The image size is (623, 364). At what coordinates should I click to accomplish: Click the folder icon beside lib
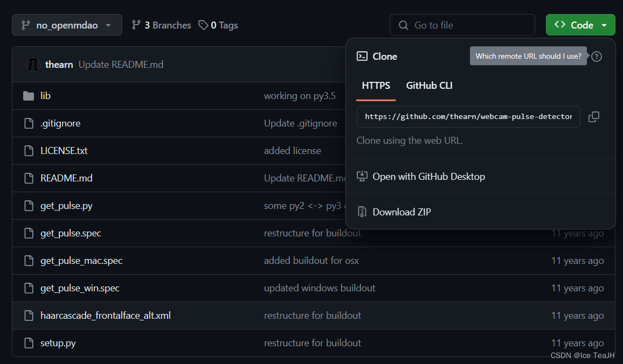pyautogui.click(x=29, y=96)
